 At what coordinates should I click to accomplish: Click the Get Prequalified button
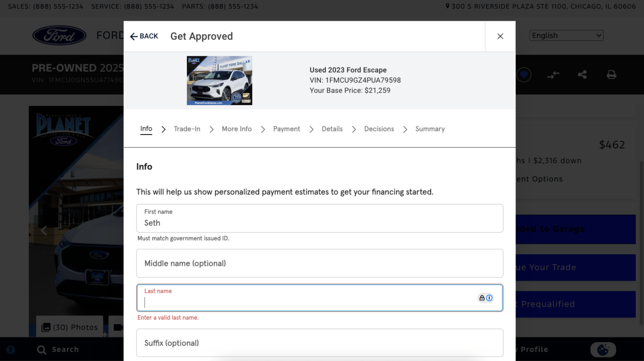tap(576, 304)
